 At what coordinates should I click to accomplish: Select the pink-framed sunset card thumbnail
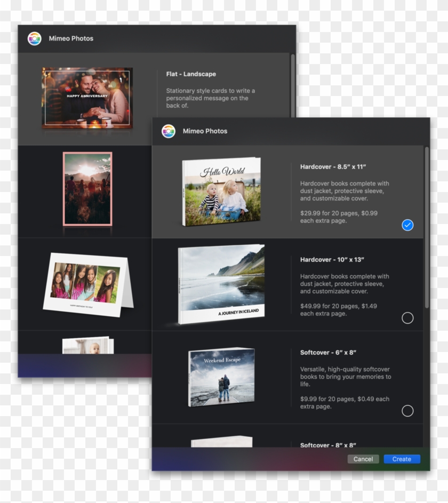86,188
